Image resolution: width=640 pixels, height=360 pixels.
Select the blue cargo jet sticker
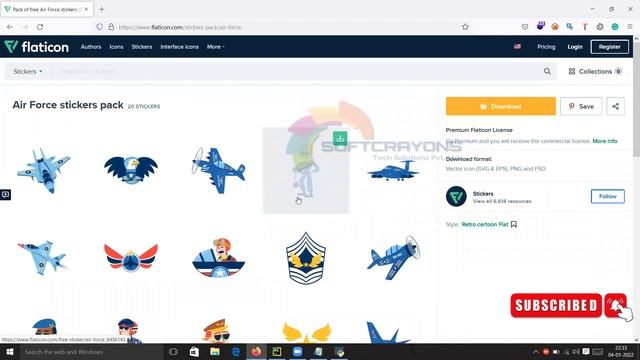[x=392, y=171]
